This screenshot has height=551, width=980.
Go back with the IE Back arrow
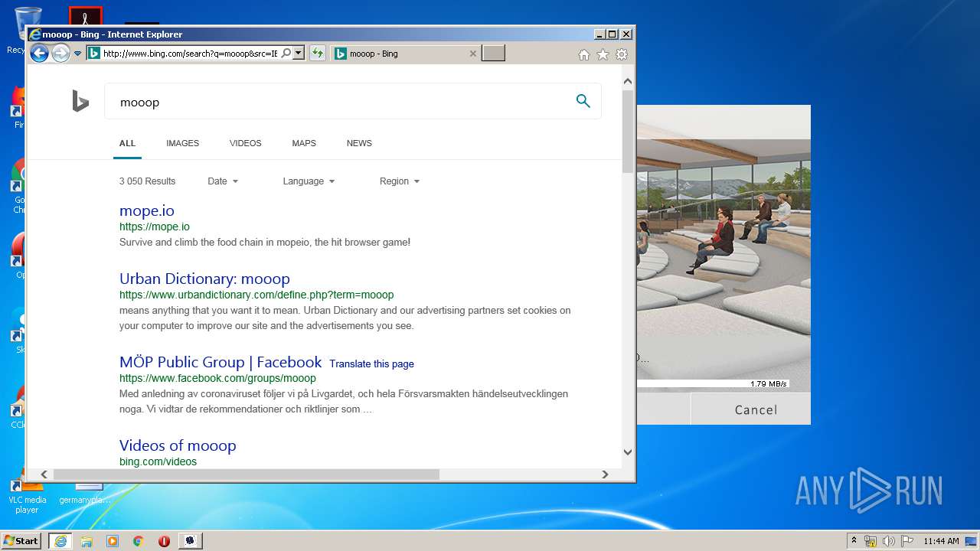39,54
